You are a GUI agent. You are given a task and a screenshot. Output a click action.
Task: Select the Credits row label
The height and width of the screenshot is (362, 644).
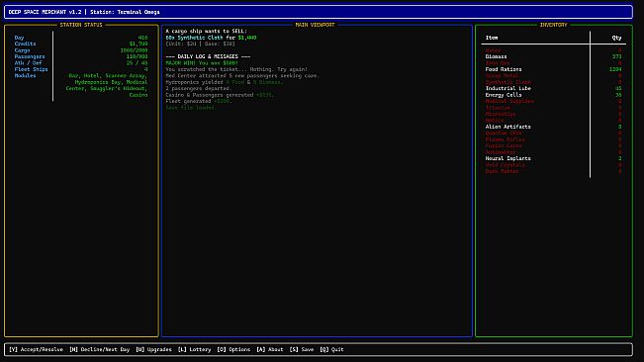pyautogui.click(x=25, y=44)
